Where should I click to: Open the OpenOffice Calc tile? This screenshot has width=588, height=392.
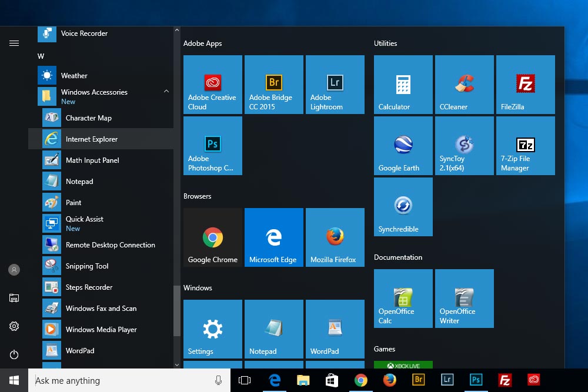point(403,298)
